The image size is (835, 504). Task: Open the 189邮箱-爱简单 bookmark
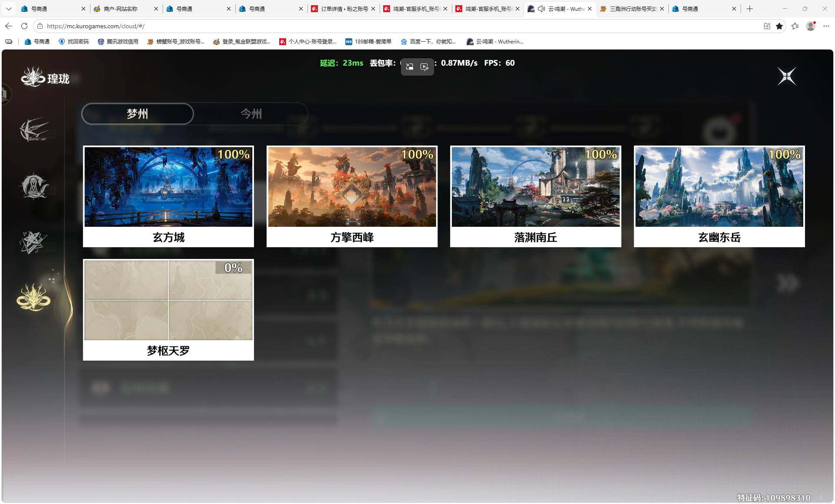pos(368,42)
